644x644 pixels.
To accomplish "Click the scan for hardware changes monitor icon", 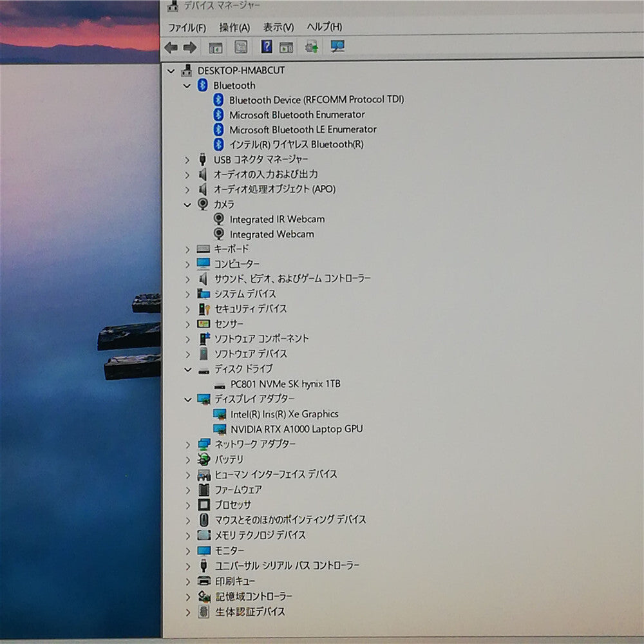I will point(337,46).
